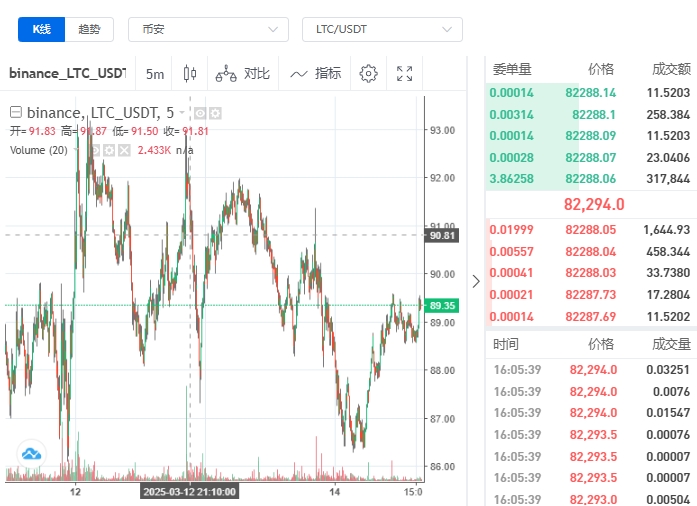Select the ask price 82287.73

pyautogui.click(x=590, y=294)
